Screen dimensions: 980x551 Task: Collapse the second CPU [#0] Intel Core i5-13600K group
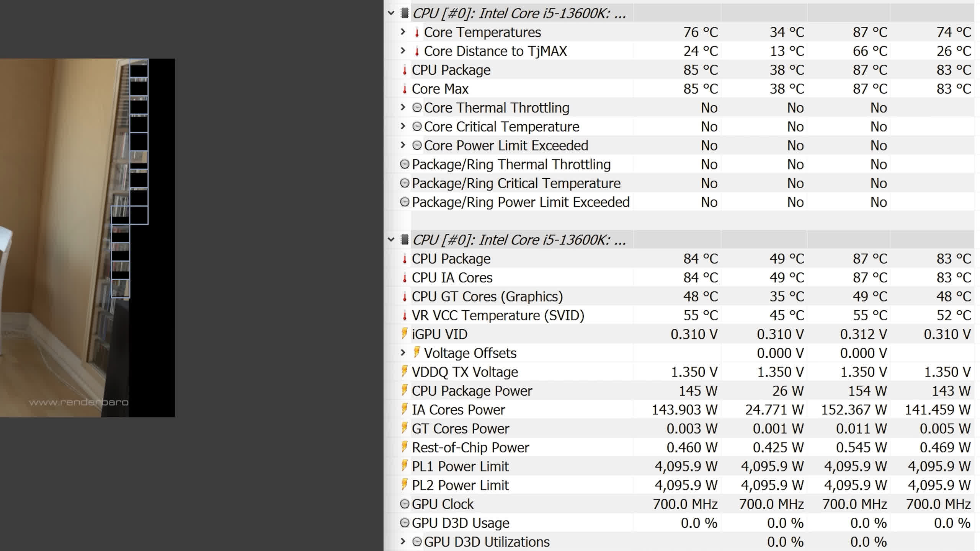391,240
